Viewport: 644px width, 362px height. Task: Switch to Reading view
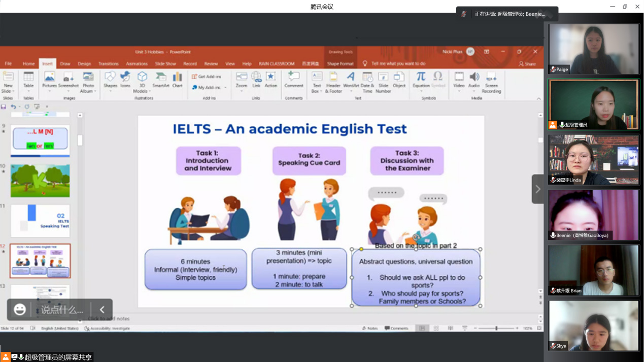[x=450, y=329]
